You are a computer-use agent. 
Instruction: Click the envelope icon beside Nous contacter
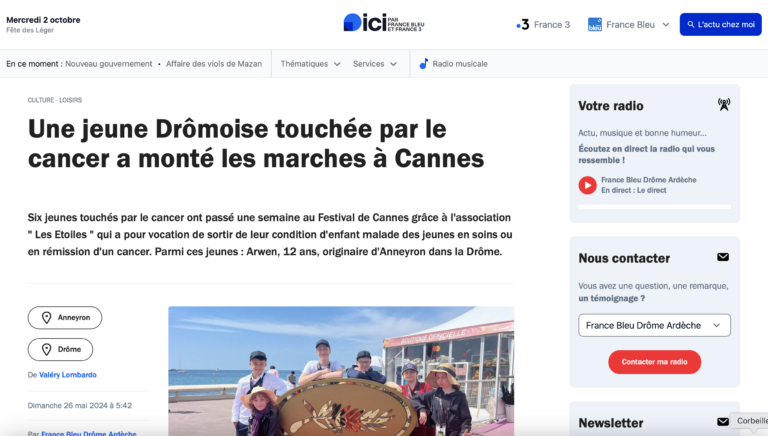[723, 257]
